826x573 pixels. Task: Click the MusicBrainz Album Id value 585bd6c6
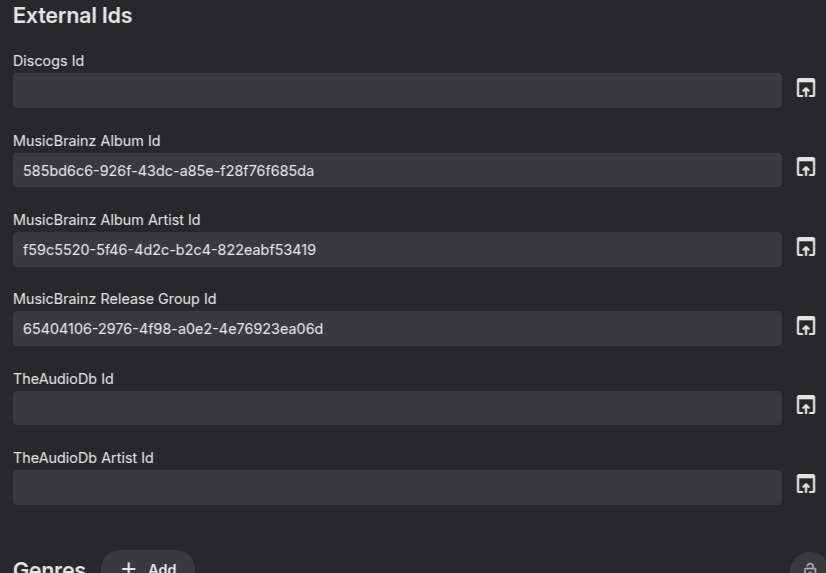tap(169, 171)
